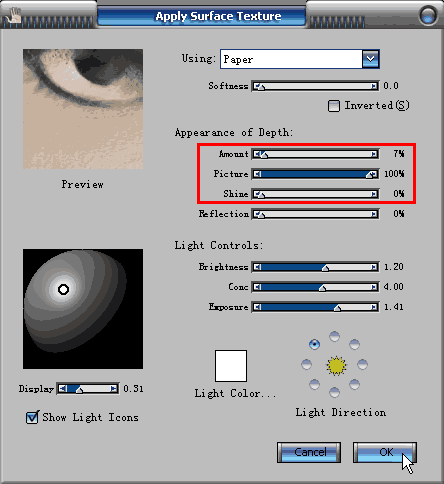Click the Cancel button
This screenshot has width=444, height=484.
click(309, 452)
